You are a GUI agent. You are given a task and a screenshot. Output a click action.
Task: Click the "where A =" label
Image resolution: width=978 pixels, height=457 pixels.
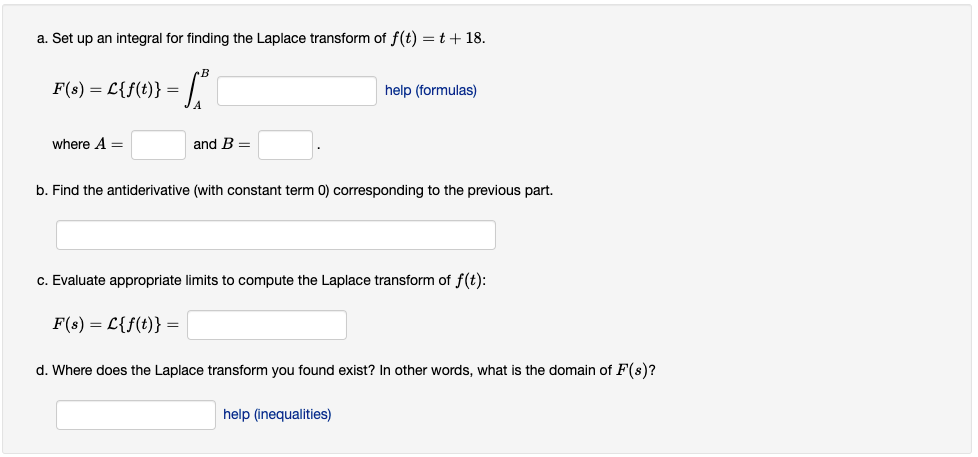[87, 145]
